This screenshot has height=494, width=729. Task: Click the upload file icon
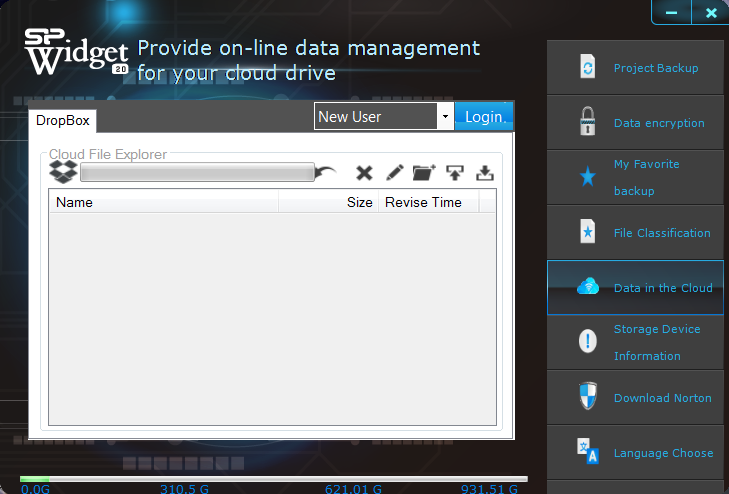tap(455, 173)
